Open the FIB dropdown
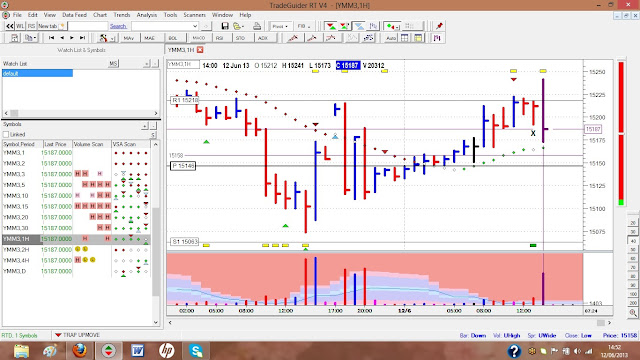 (x=304, y=26)
